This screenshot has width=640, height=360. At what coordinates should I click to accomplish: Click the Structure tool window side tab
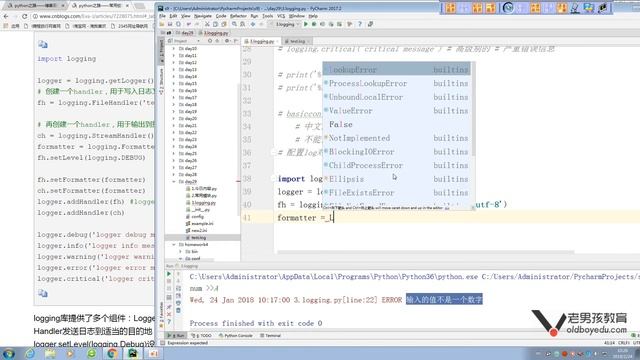(x=161, y=82)
